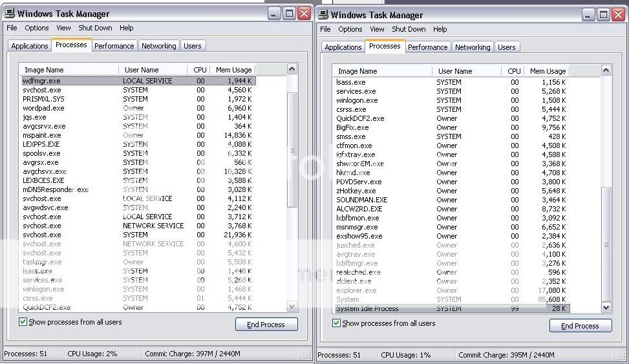Select explorer.exe process in right window
This screenshot has width=629, height=364.
452,290
